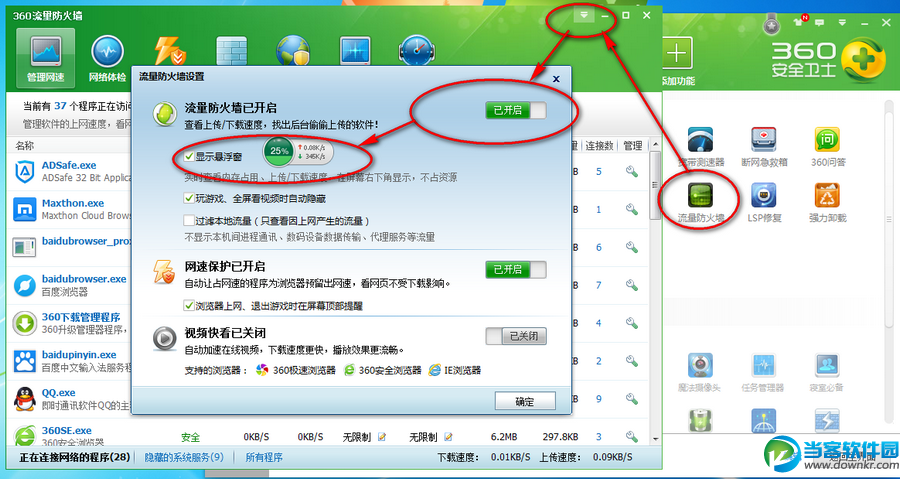Image resolution: width=900 pixels, height=479 pixels.
Task: Open firewall window main menu dropdown arrow
Action: (x=584, y=15)
